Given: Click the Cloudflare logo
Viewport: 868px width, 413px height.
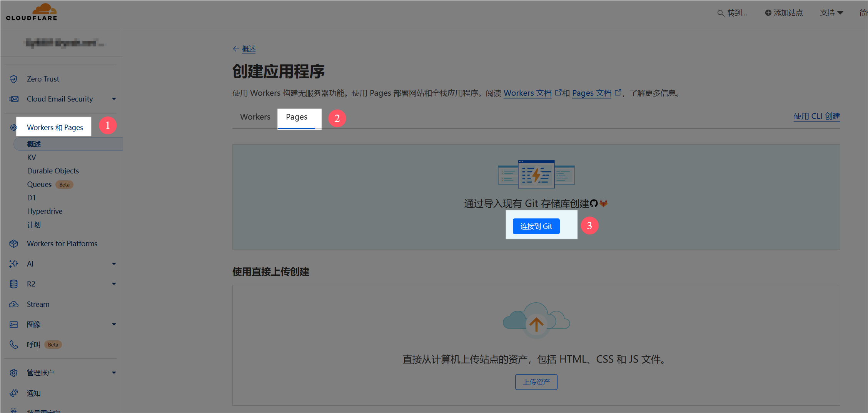Looking at the screenshot, I should [x=32, y=12].
